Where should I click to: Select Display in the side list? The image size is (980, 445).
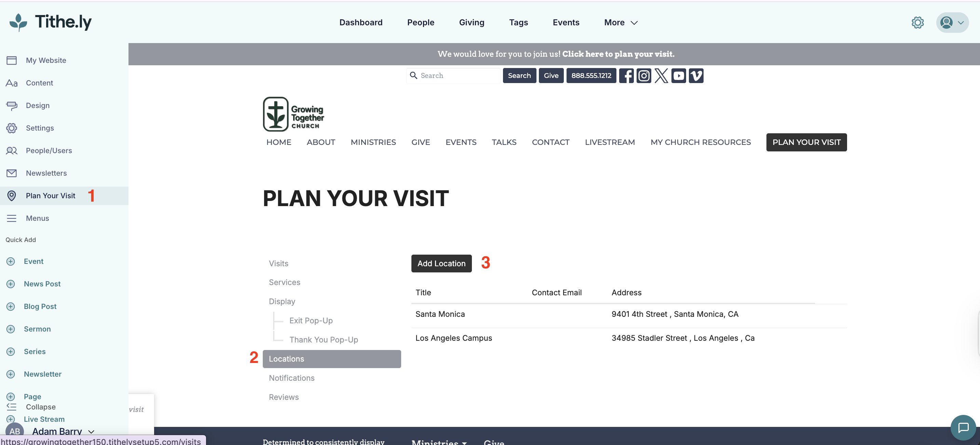[282, 301]
